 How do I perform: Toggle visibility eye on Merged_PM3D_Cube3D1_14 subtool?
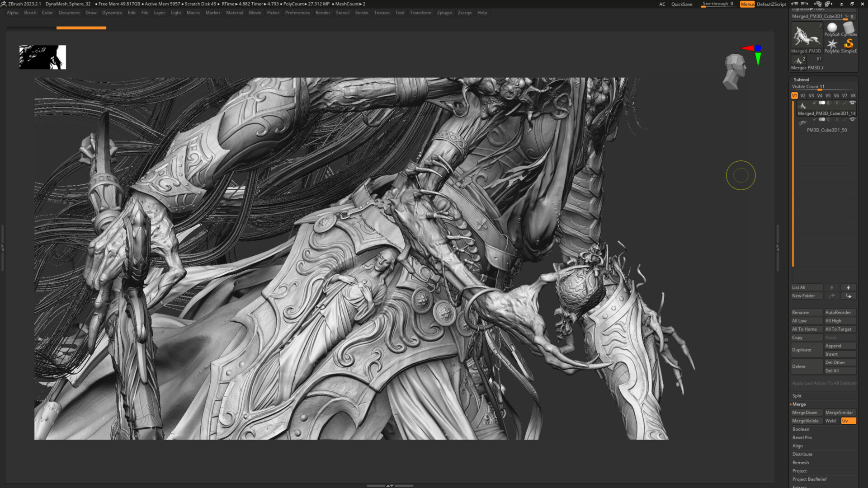point(853,103)
